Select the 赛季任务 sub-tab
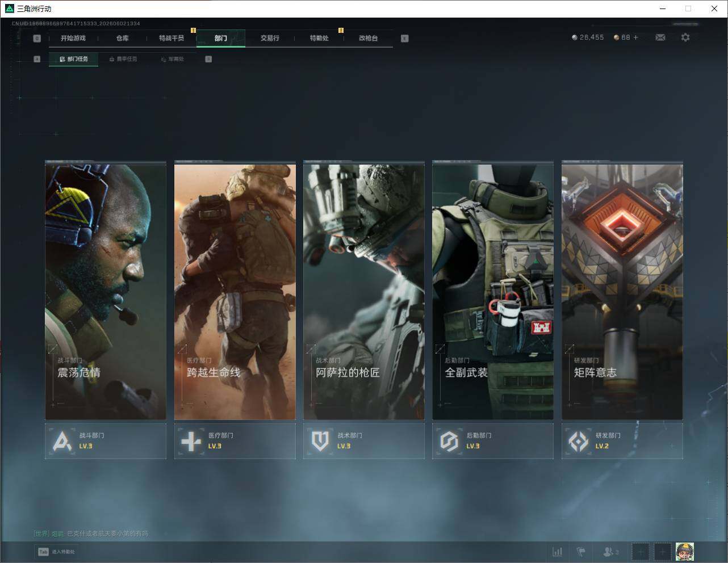Viewport: 728px width, 563px height. coord(123,59)
